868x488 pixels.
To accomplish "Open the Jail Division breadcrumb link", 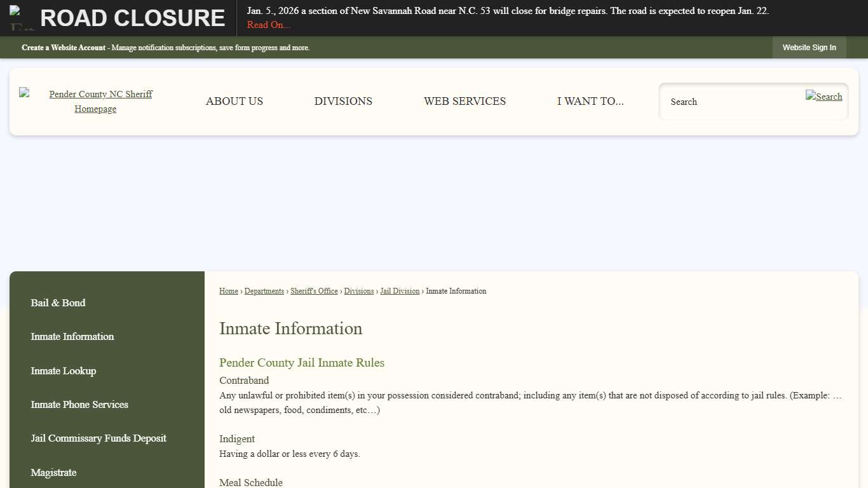I will (x=400, y=291).
